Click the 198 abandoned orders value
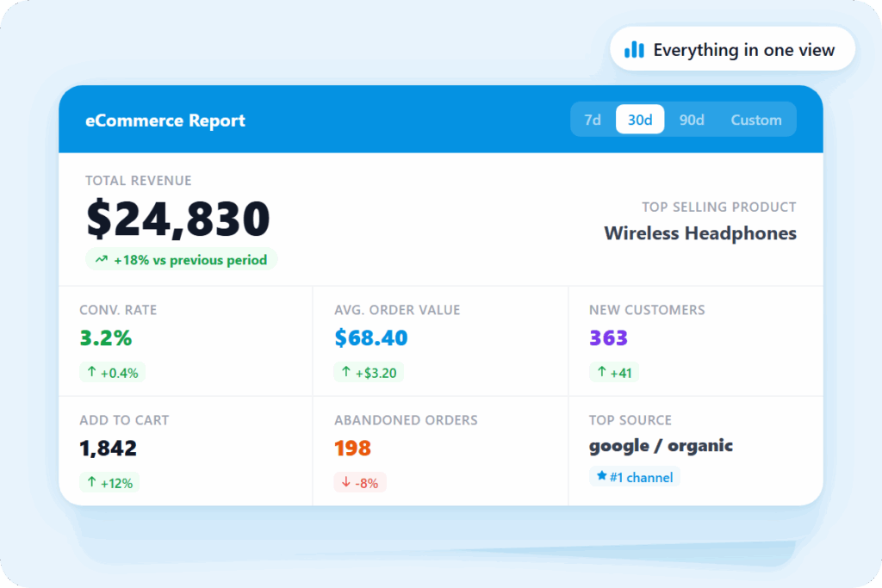 point(352,449)
